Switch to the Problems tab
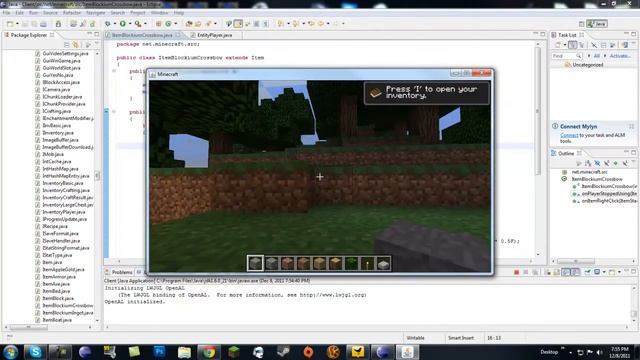This screenshot has width=640, height=360. click(x=122, y=272)
